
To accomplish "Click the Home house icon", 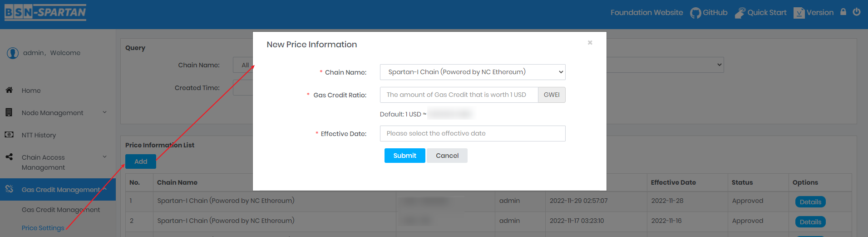I will (9, 90).
